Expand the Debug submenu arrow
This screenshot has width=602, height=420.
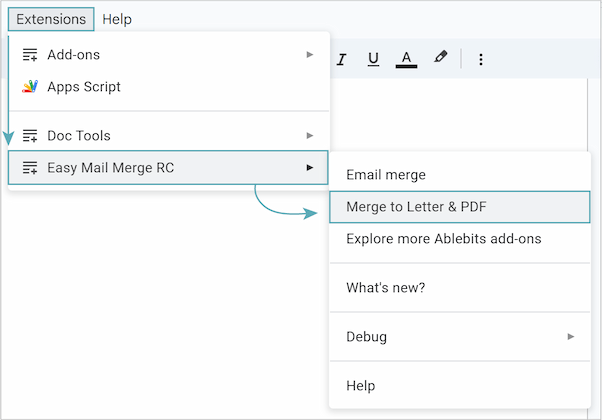click(571, 337)
